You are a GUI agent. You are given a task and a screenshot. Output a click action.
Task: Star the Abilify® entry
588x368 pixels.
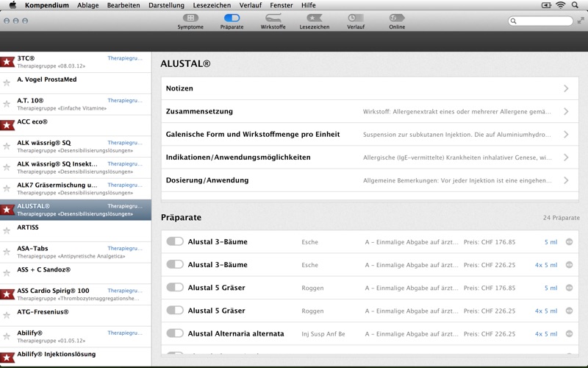click(7, 336)
